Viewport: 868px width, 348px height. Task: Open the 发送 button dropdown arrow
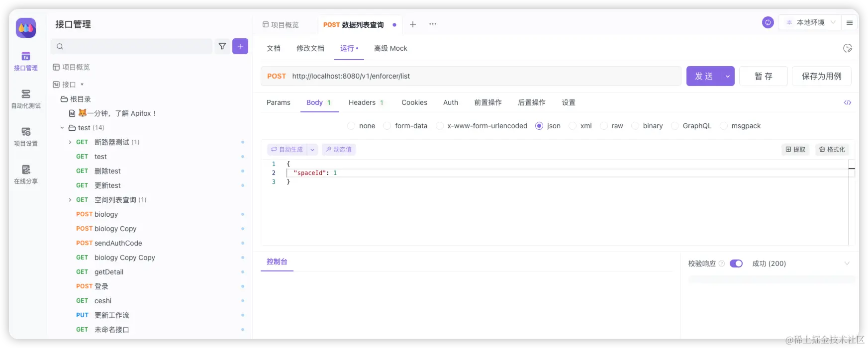[x=728, y=76]
